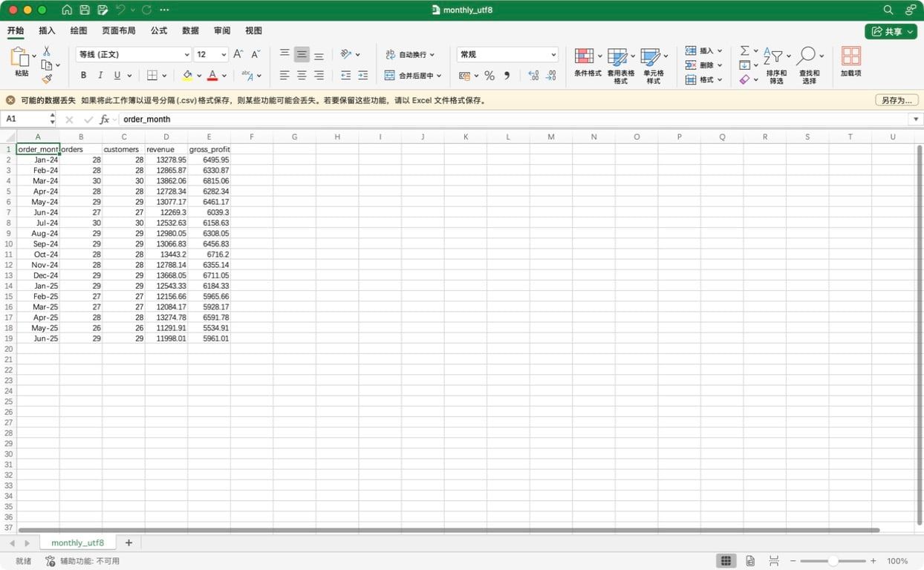Open Format as Table (套用表格格式) menu
The image size is (924, 570).
pos(621,65)
